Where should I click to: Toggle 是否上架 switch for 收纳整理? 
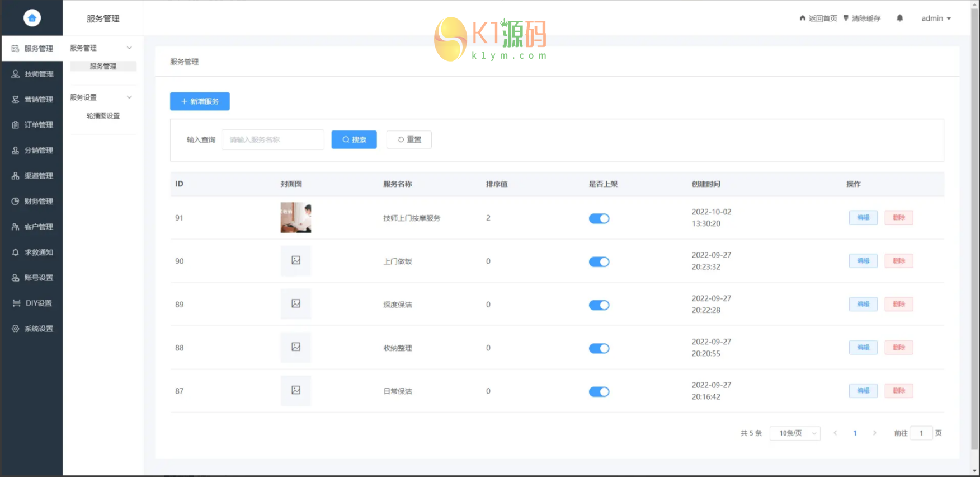[599, 348]
